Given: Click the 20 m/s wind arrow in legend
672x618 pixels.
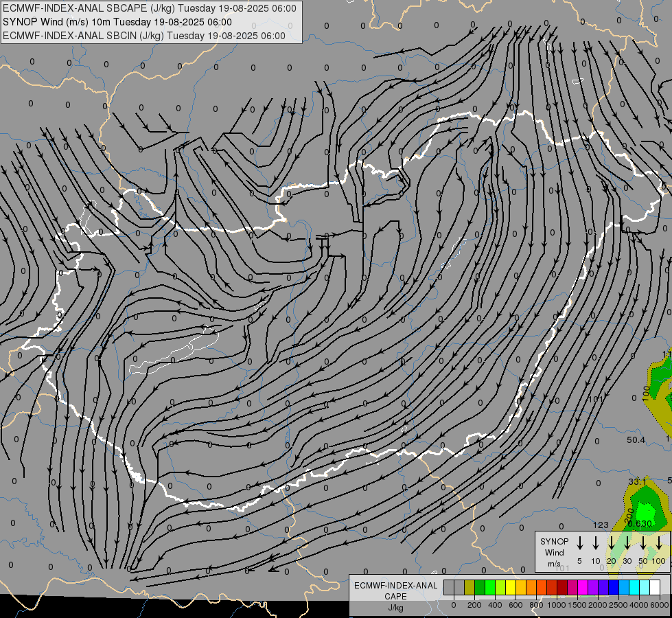Looking at the screenshot, I should pos(612,542).
